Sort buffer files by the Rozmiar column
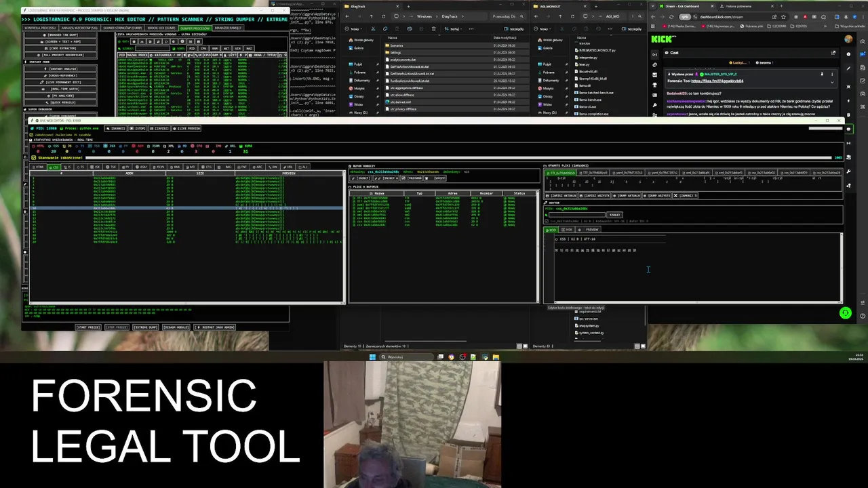The image size is (868, 488). [487, 193]
